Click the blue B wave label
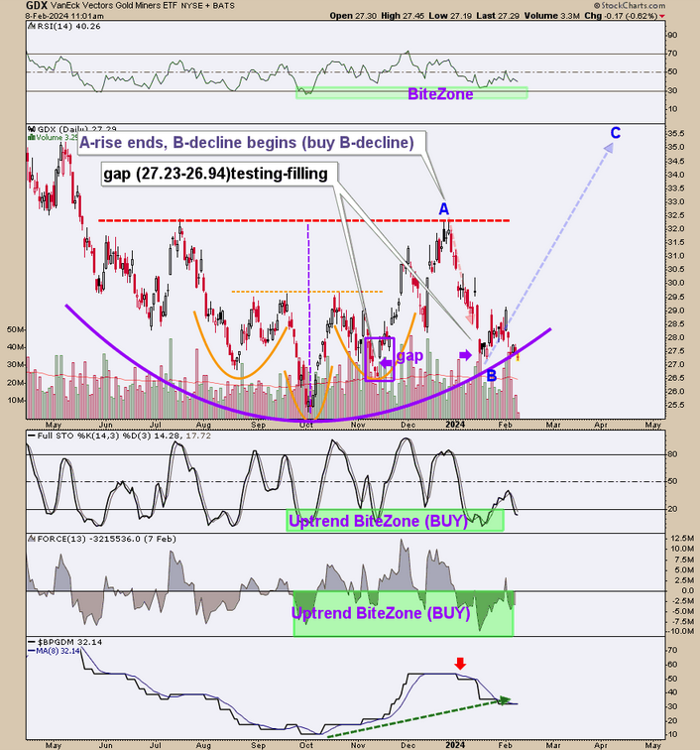The image size is (700, 750). click(x=492, y=376)
